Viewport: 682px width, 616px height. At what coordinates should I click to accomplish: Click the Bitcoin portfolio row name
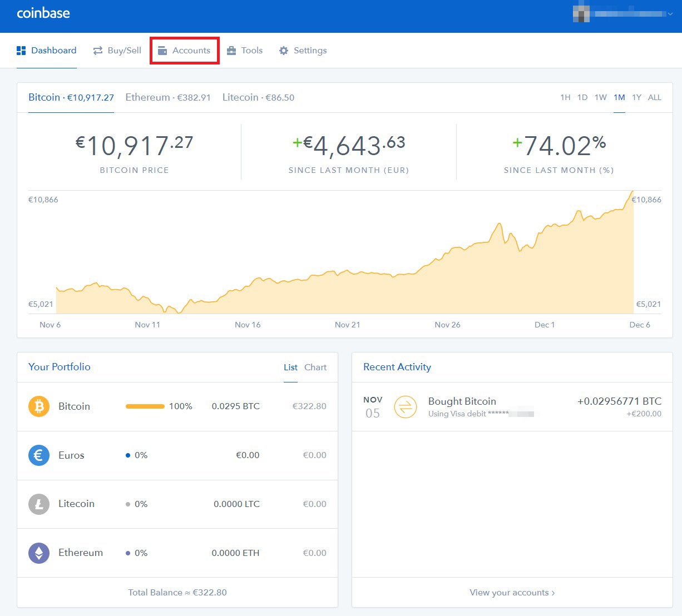point(74,406)
